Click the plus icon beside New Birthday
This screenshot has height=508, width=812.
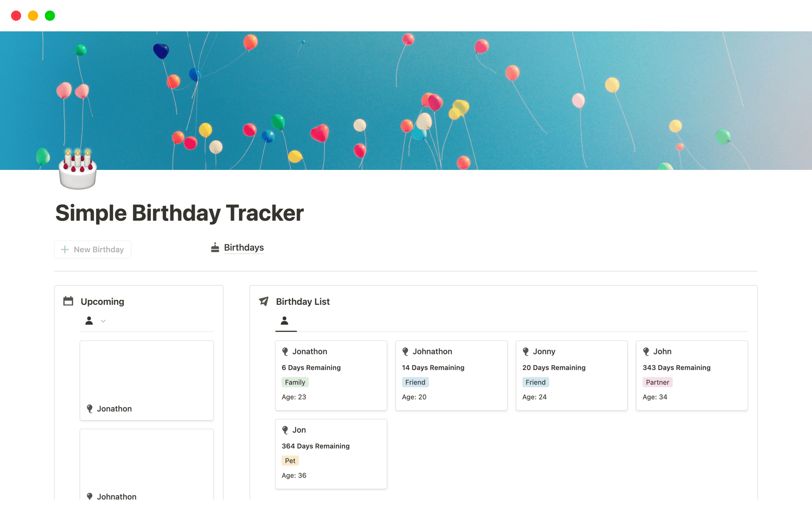[65, 250]
